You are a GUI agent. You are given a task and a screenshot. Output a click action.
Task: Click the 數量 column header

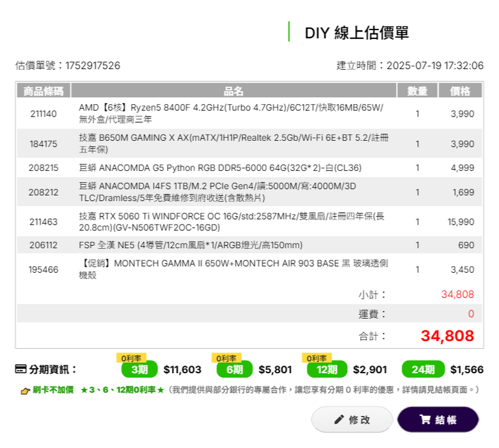[417, 91]
